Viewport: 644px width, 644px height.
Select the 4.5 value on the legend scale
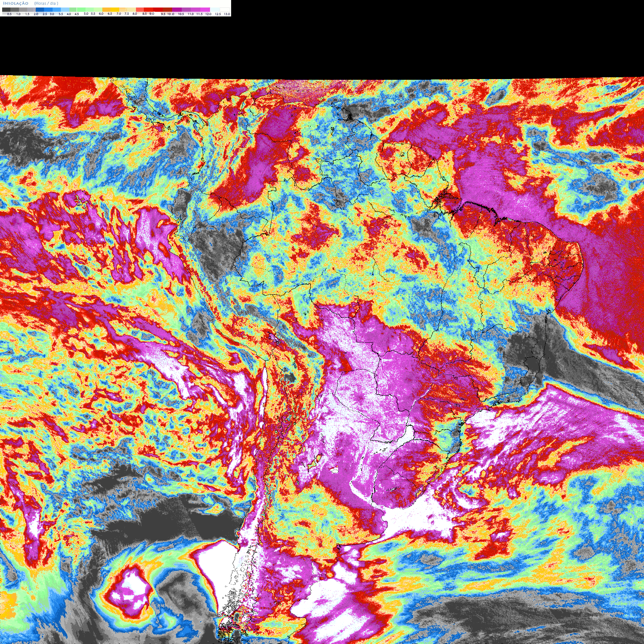click(77, 14)
